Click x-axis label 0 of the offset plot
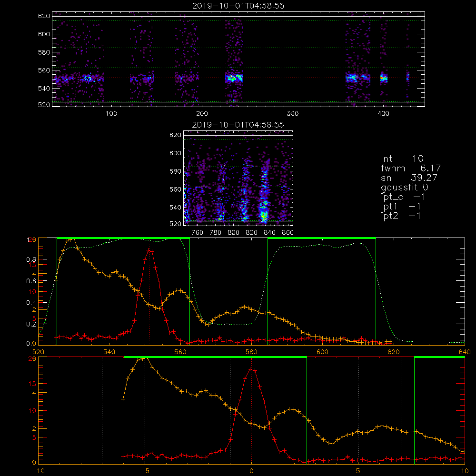 (251, 471)
